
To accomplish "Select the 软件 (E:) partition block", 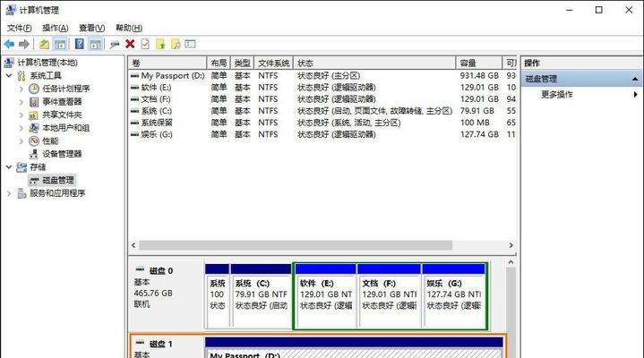I will pos(326,297).
